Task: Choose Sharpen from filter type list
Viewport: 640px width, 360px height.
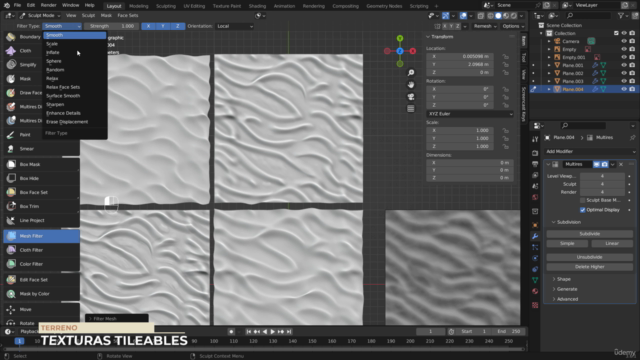Action: 74,104
